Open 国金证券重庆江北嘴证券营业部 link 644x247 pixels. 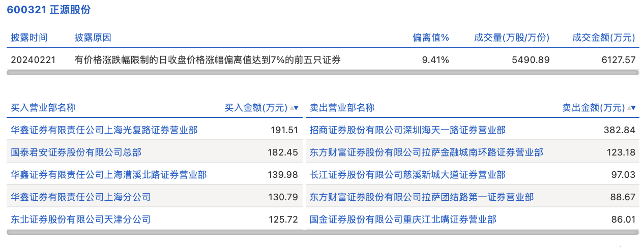pos(403,220)
